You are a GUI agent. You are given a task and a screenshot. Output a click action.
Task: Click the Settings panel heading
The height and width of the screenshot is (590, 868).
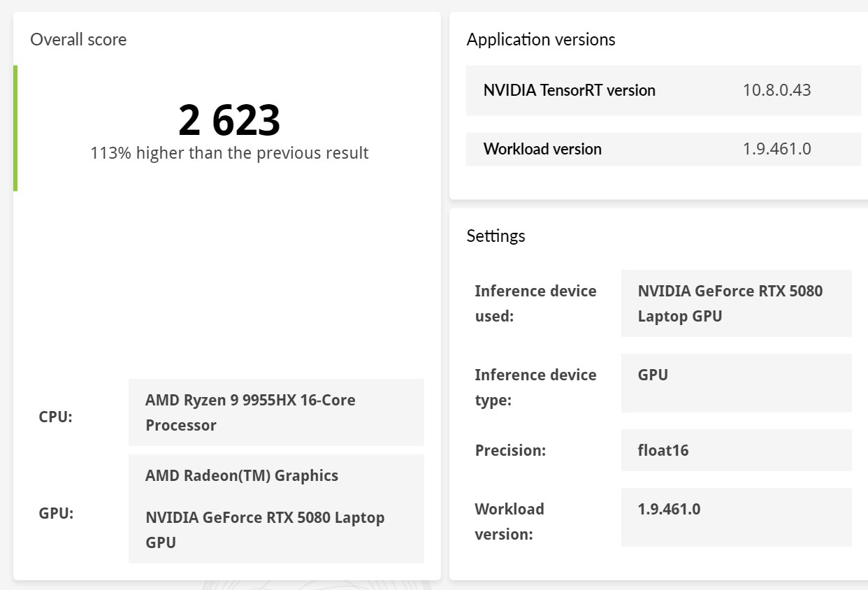tap(496, 236)
